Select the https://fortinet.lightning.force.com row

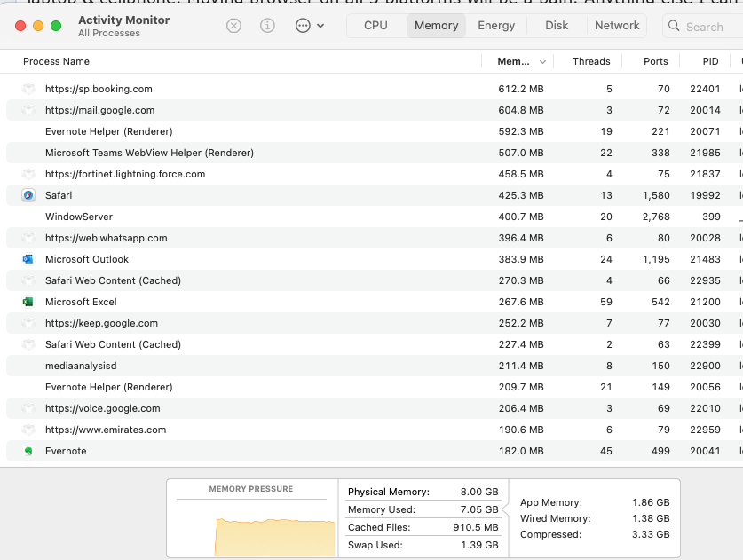[375, 174]
